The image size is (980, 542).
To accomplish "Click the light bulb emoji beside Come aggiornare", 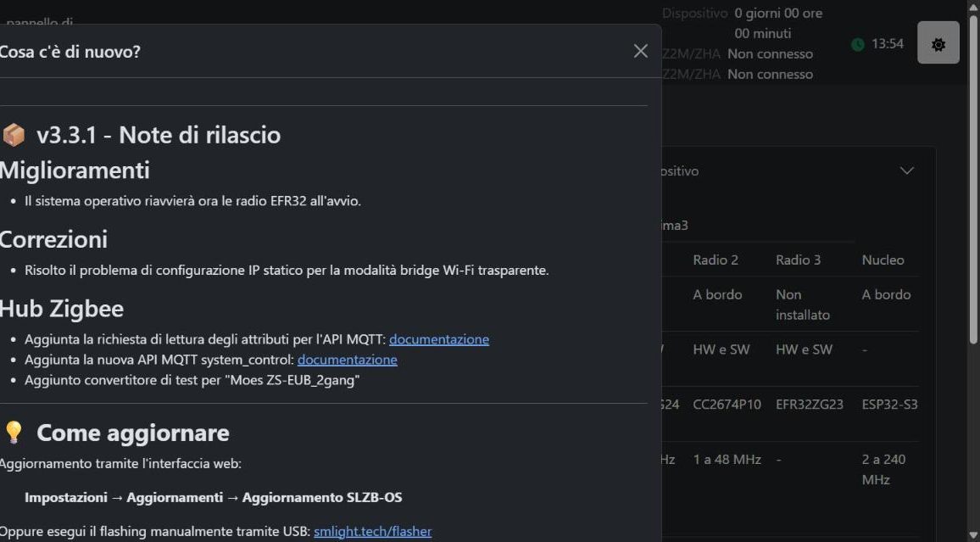I will (x=13, y=433).
